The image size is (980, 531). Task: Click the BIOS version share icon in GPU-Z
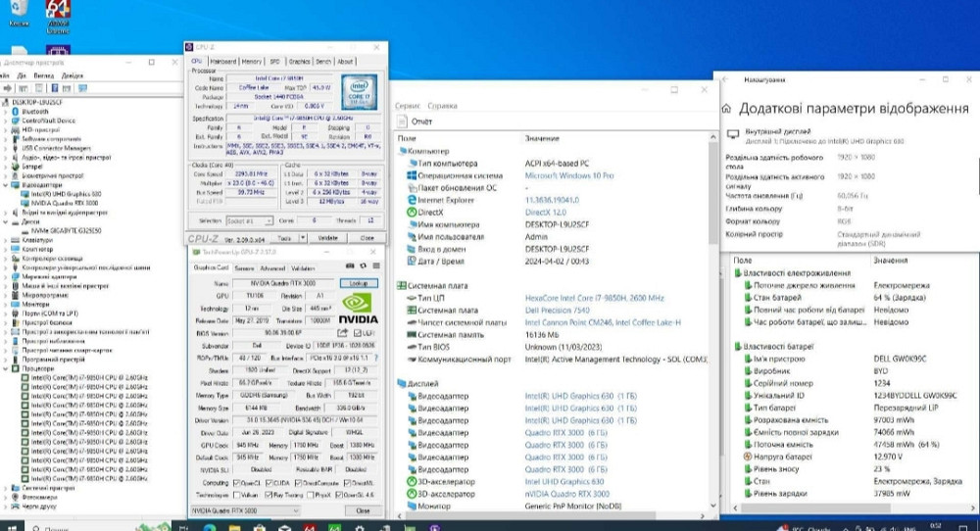(x=342, y=333)
